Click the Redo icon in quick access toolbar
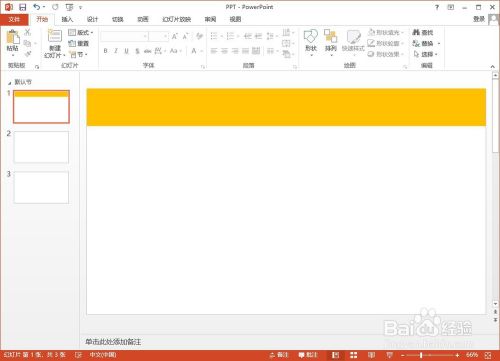Image resolution: width=500 pixels, height=361 pixels. (55, 7)
